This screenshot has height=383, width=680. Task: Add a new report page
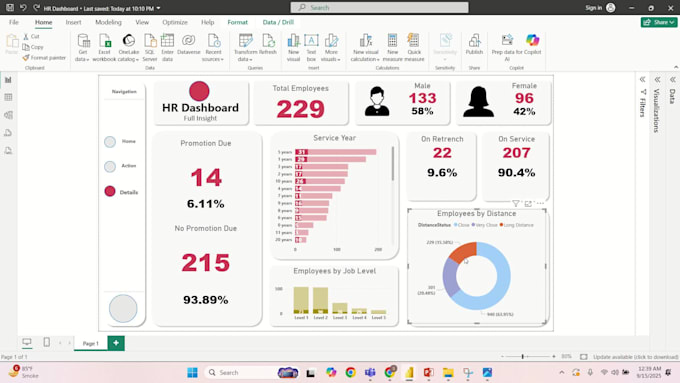116,343
